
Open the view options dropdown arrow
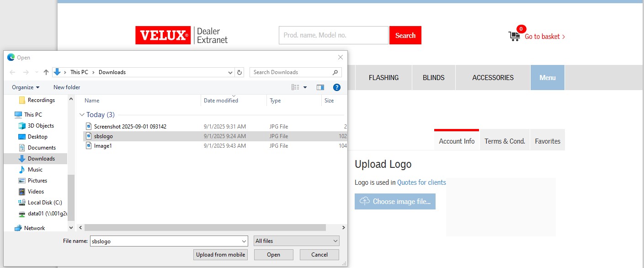click(305, 87)
